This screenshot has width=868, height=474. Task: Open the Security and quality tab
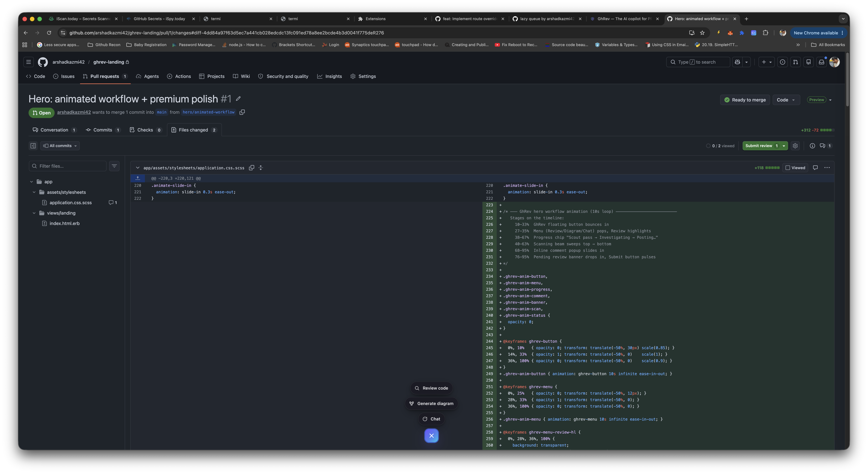click(283, 76)
